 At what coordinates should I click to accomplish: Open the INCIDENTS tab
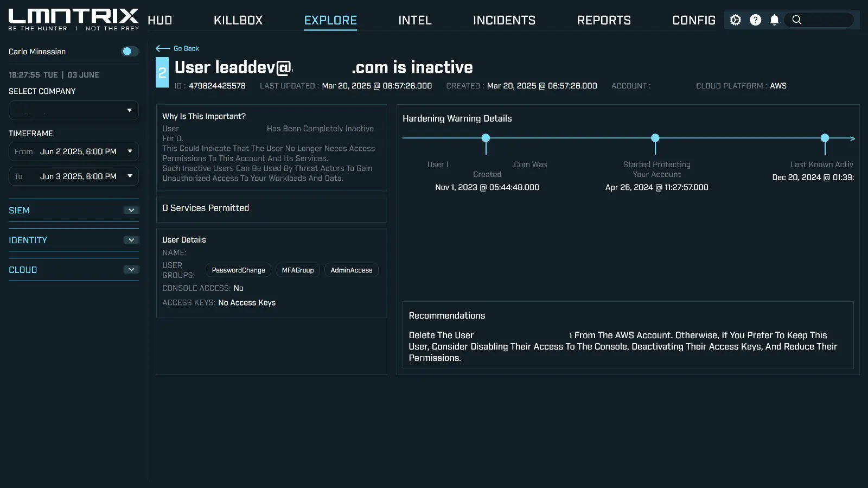(504, 20)
